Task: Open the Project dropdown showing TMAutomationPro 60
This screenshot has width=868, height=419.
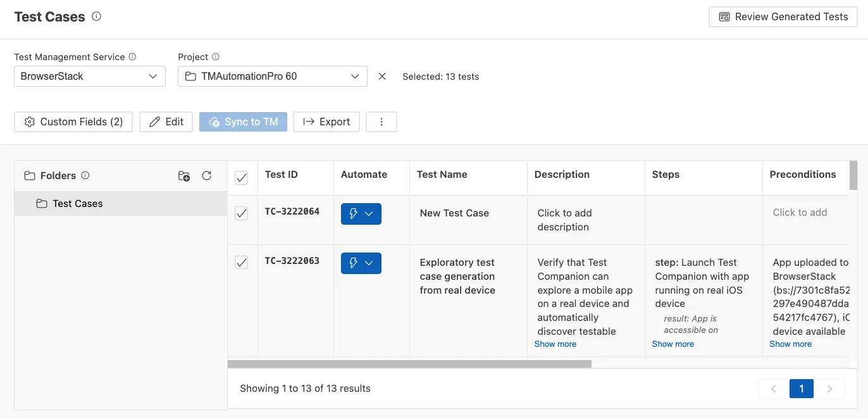Action: click(x=272, y=76)
